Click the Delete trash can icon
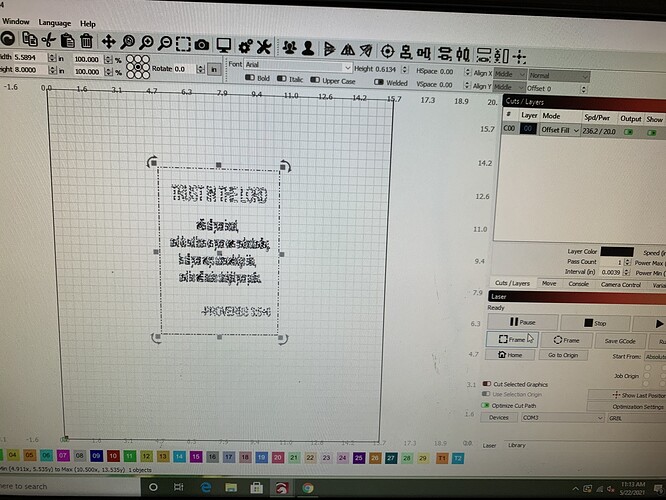 (x=86, y=41)
